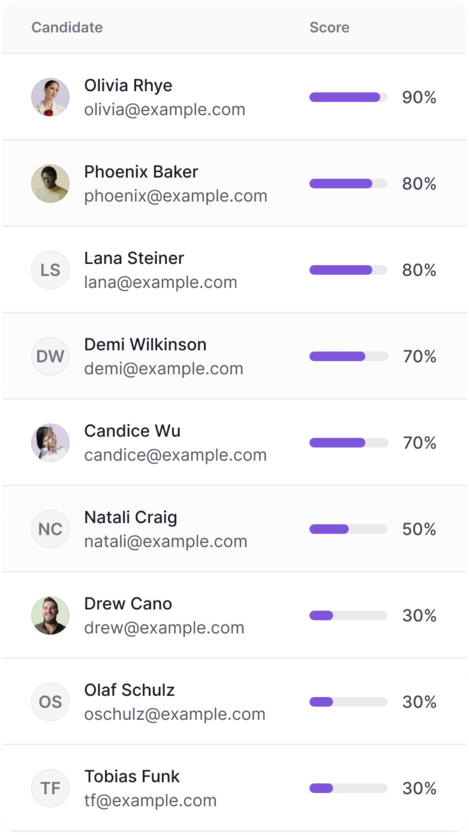Open the olivia@example.com email address
This screenshot has width=469, height=835.
tap(164, 109)
